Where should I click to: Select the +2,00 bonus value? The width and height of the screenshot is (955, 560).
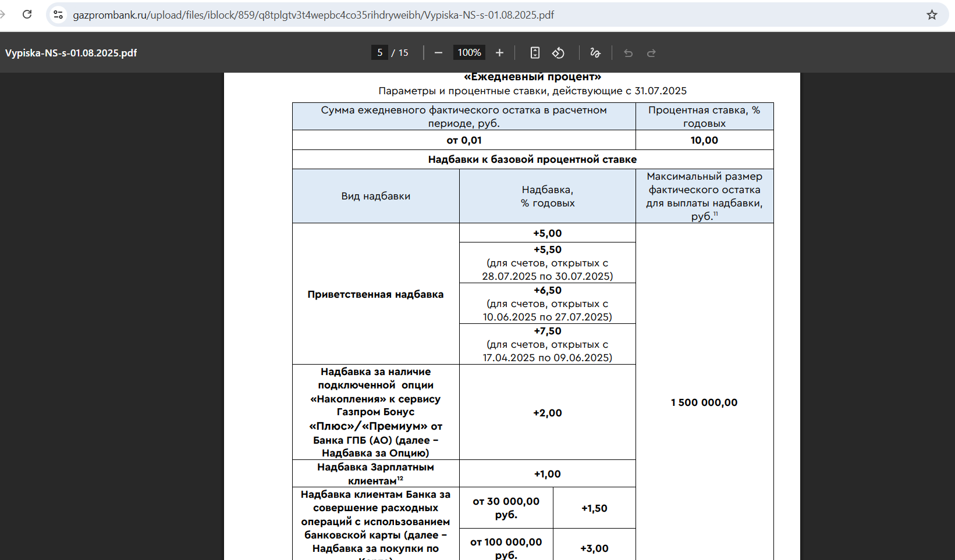548,413
